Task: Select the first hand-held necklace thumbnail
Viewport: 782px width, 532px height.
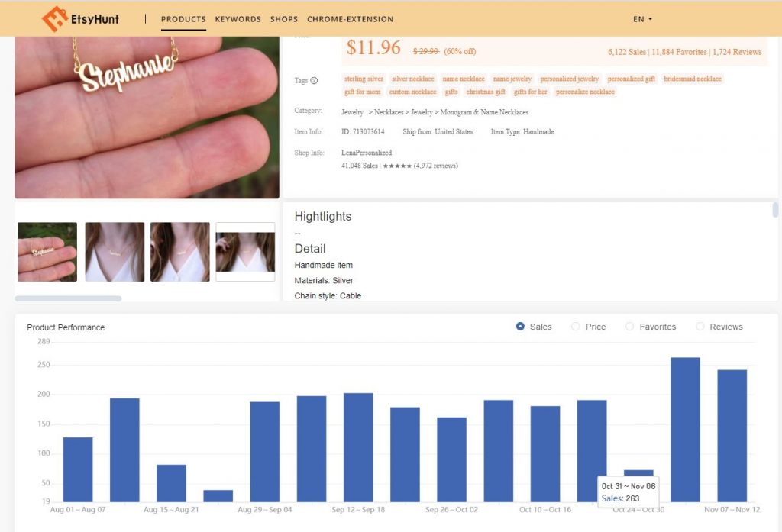Action: tap(47, 252)
